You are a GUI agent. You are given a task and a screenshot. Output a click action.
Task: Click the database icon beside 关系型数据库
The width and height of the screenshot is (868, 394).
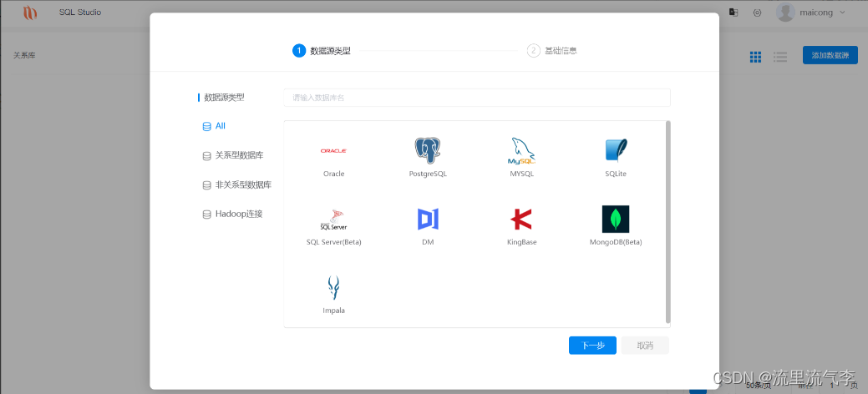point(206,156)
